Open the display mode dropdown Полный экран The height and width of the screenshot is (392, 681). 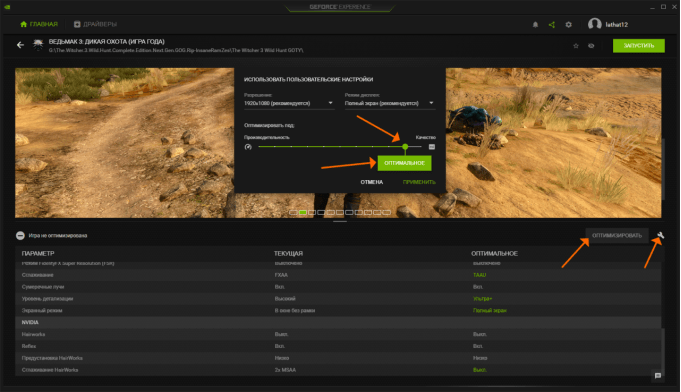390,103
